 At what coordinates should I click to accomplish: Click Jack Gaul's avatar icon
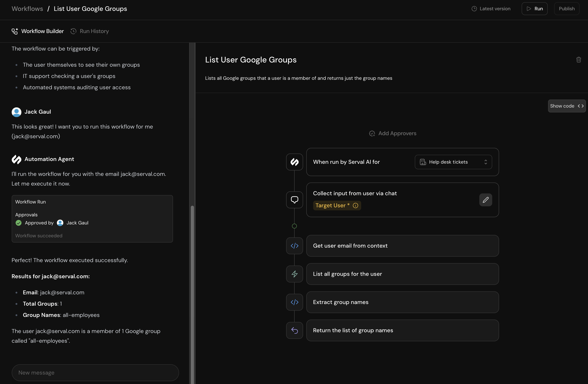(x=16, y=112)
